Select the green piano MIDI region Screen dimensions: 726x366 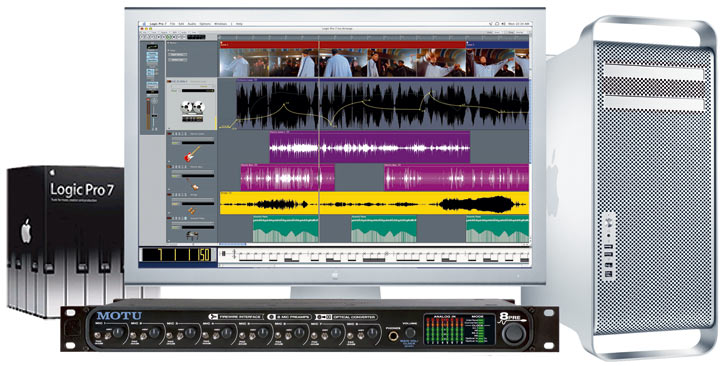click(x=286, y=228)
